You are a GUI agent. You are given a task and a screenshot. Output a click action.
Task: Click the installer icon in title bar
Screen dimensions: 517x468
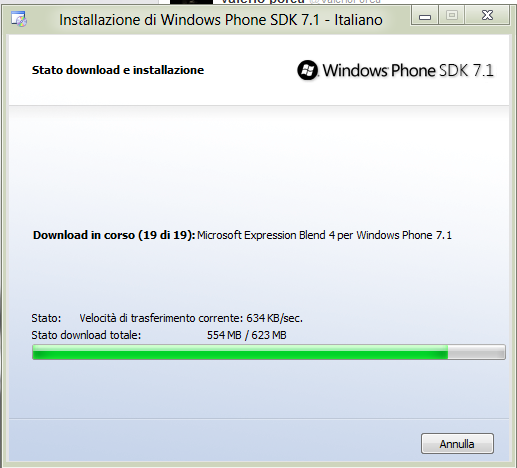click(19, 19)
